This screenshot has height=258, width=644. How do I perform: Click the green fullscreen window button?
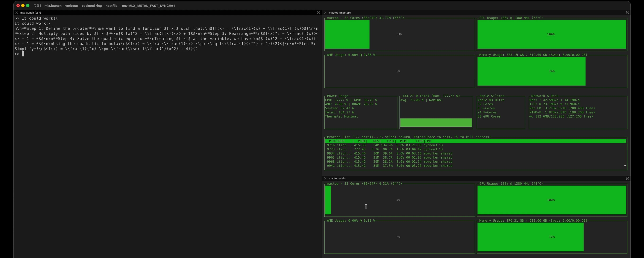click(28, 5)
